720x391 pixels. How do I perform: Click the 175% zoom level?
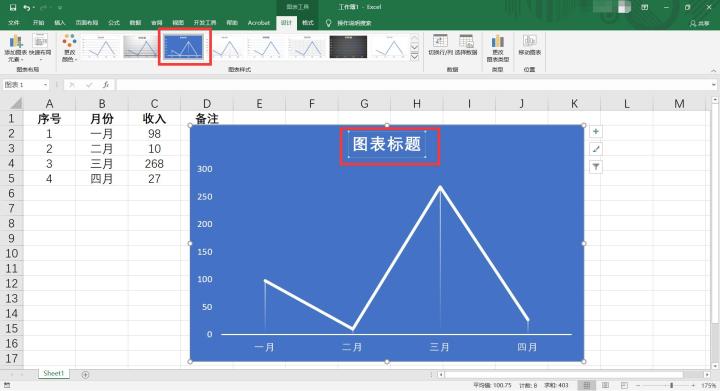(x=709, y=385)
